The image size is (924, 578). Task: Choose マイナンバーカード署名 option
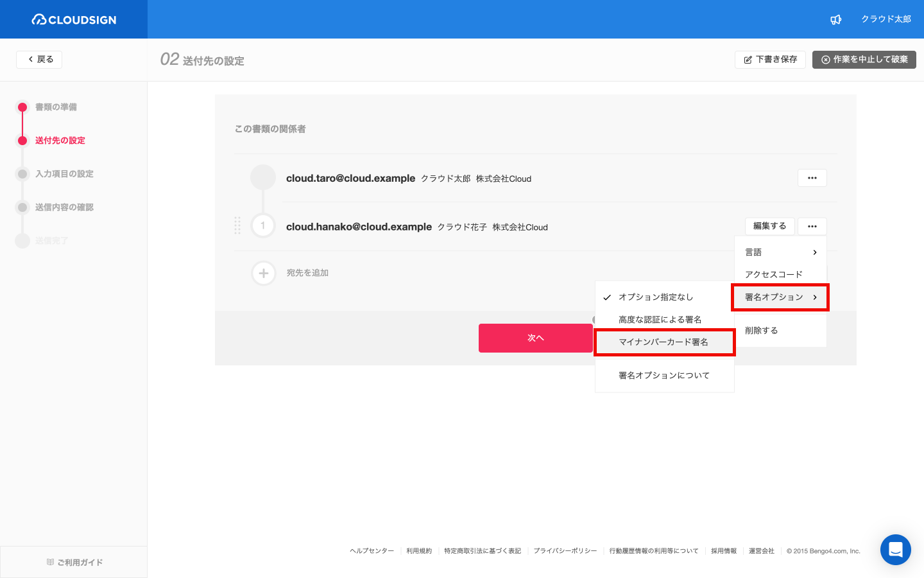tap(665, 342)
